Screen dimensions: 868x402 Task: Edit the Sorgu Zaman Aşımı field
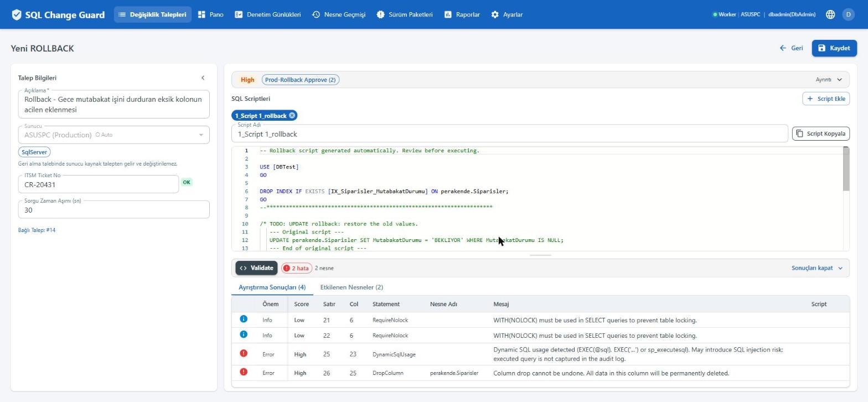[114, 209]
